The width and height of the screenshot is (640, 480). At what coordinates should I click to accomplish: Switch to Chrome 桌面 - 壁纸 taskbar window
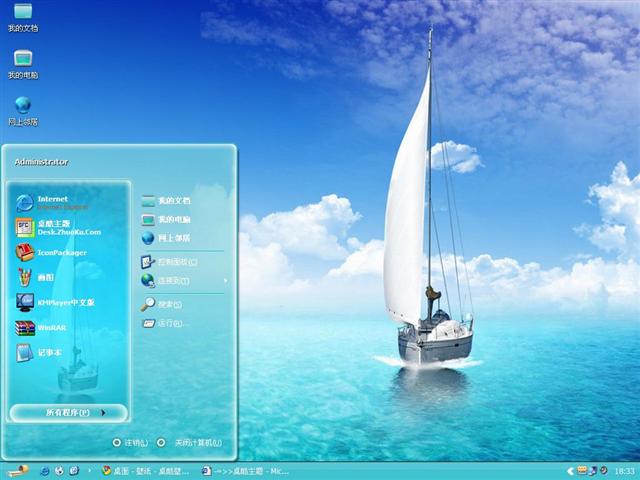click(145, 471)
